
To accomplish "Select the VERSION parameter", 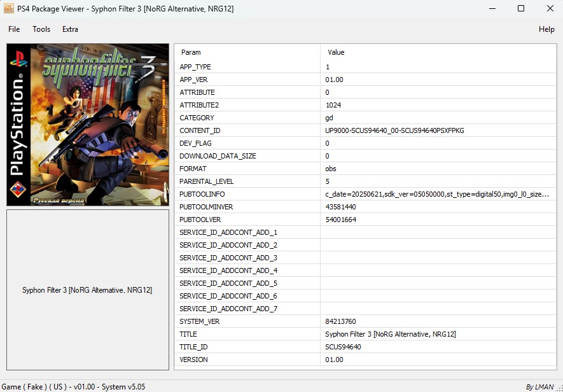I will [193, 360].
